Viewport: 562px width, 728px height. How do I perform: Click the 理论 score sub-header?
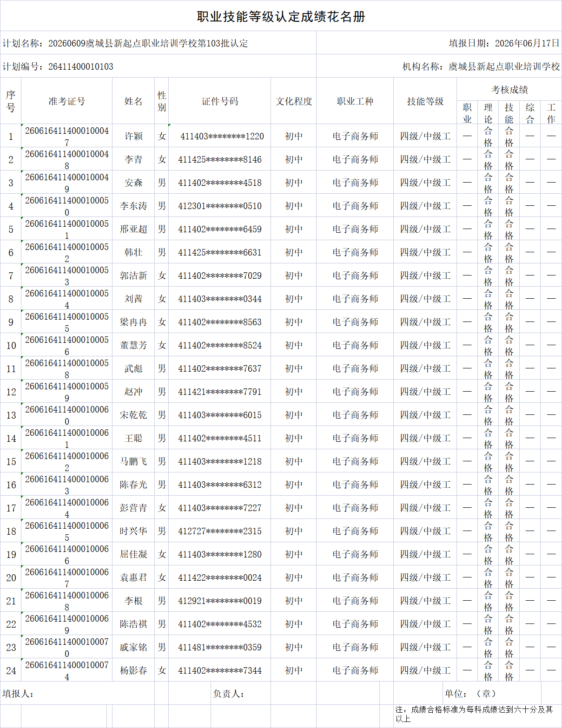[488, 113]
